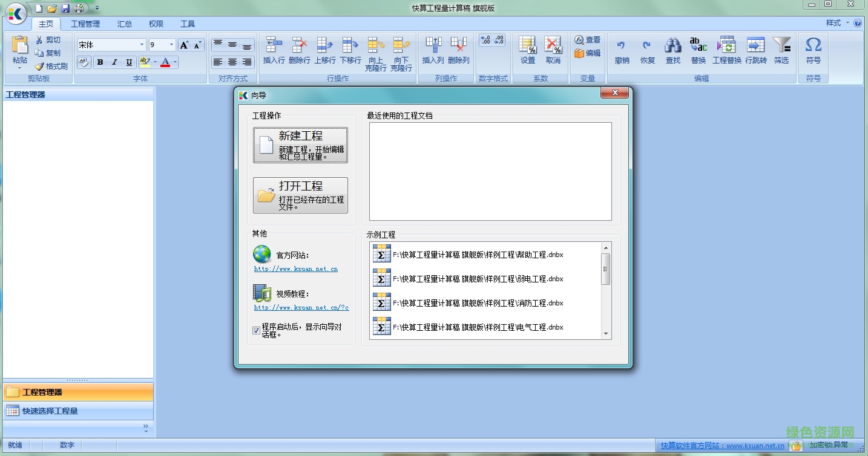Viewport: 868px width, 456px height.
Task: Apply the yellow highlight color
Action: 145,62
